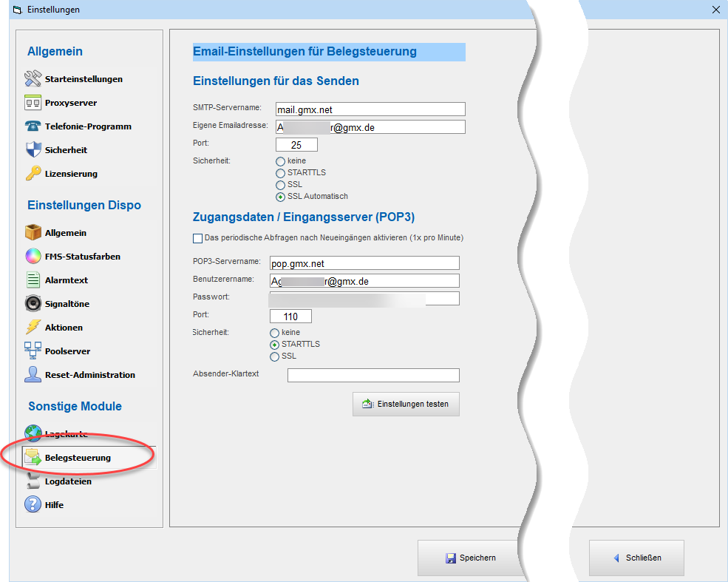Viewport: 728px width, 582px height.
Task: Click the FMS-Statusfarben color wheel icon
Action: click(33, 257)
